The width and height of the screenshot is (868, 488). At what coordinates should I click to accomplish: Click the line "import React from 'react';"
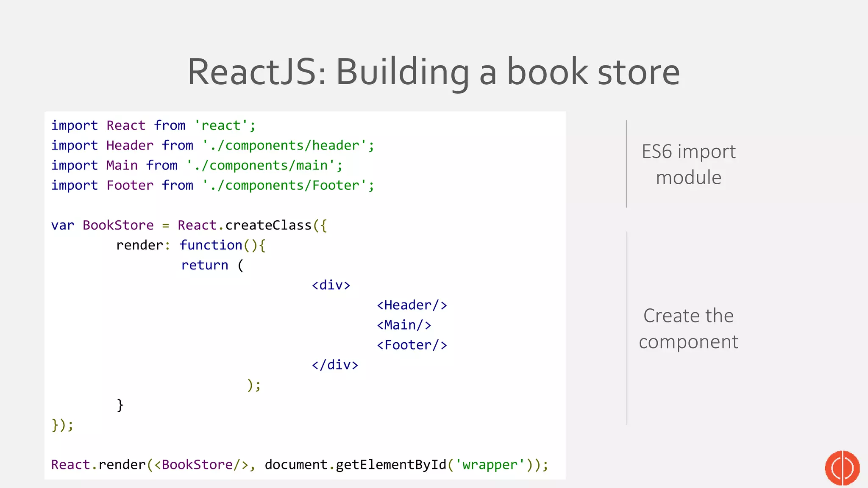click(x=153, y=125)
